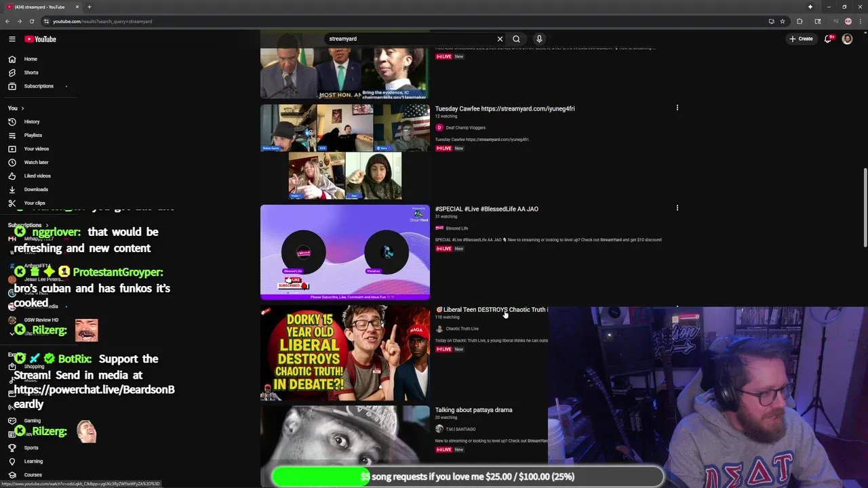
Task: Click browser forward arrow
Action: pyautogui.click(x=19, y=21)
